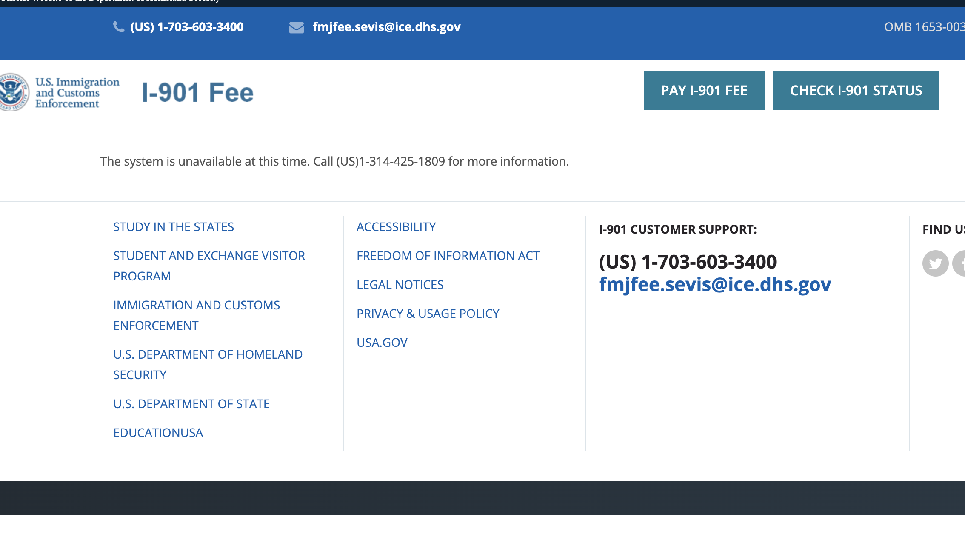
Task: Open the Study in the States link
Action: click(174, 227)
